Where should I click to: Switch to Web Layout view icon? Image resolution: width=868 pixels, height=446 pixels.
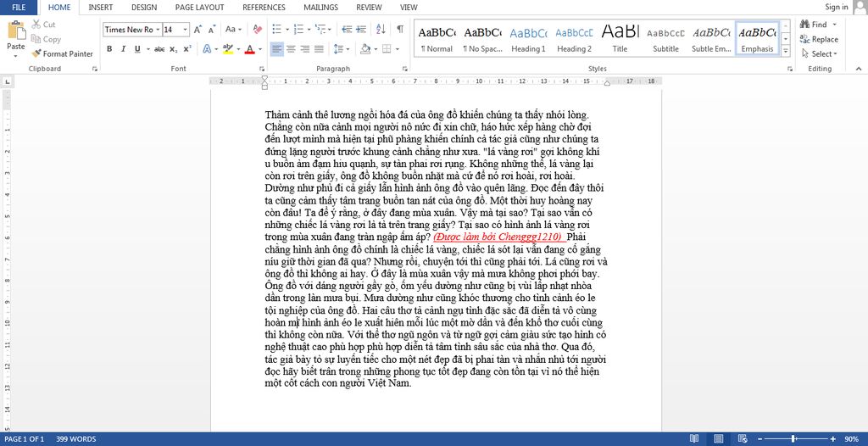[x=743, y=439]
